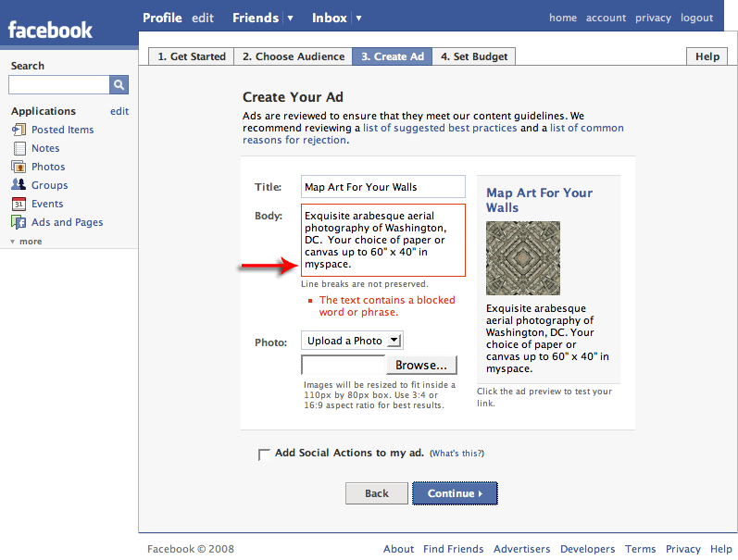This screenshot has height=560, width=738.
Task: Click the search magnifier button
Action: tap(119, 85)
